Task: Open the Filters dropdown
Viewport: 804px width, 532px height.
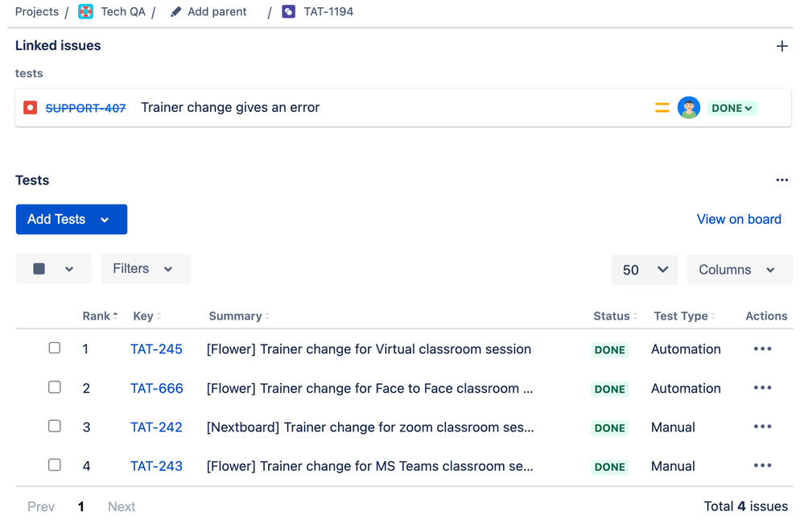Action: click(146, 269)
